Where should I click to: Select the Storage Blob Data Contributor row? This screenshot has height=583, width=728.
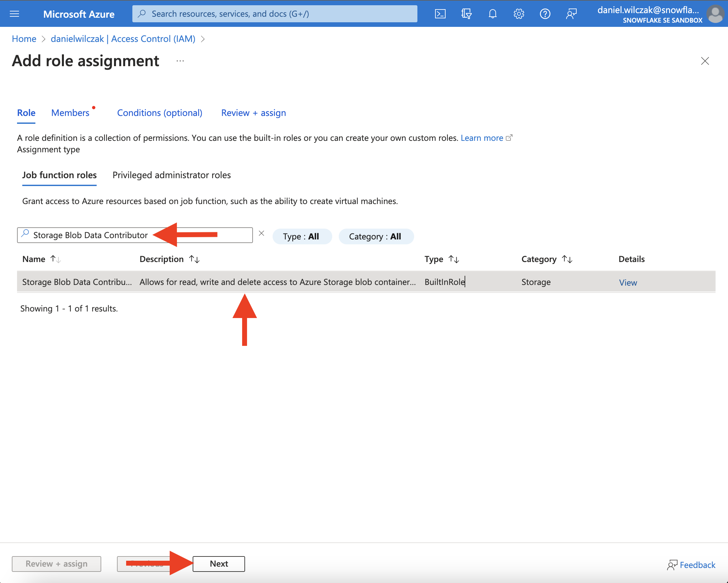tap(366, 282)
